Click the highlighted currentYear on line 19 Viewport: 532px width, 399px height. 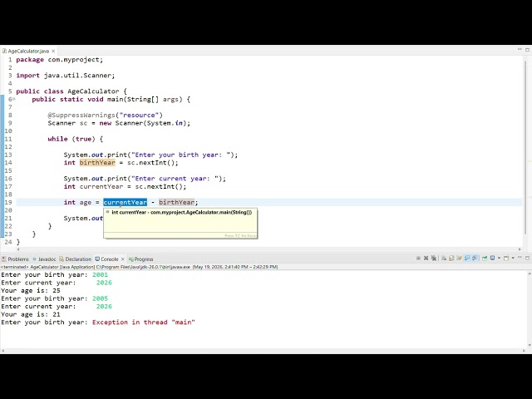click(126, 202)
